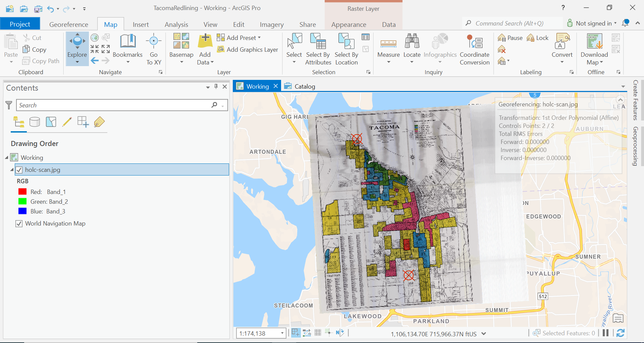Viewport: 644px width, 343px height.
Task: Expand the Add Preset dropdown
Action: (x=259, y=38)
